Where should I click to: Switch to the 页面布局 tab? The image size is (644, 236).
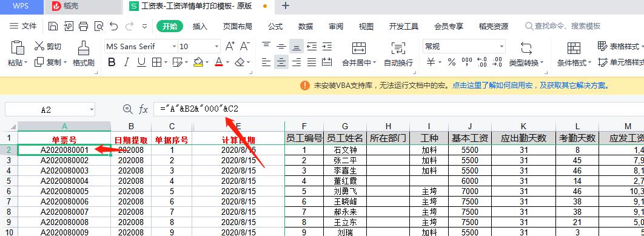(x=237, y=26)
